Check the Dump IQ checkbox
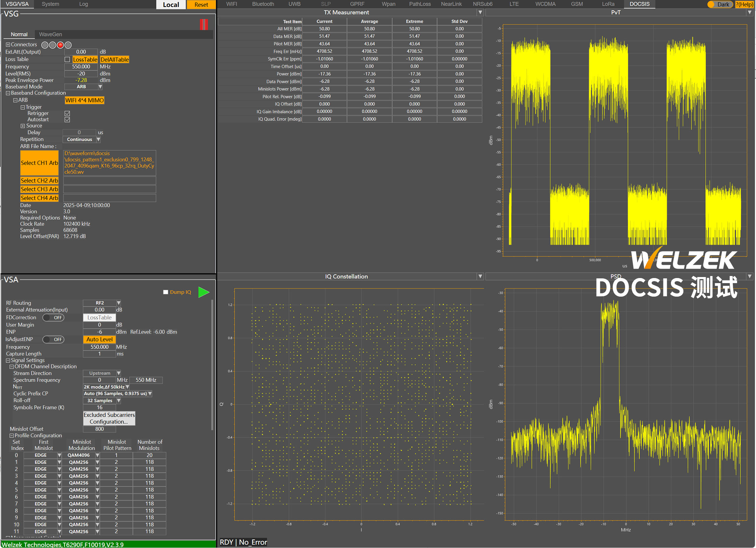The image size is (756, 548). coord(165,292)
